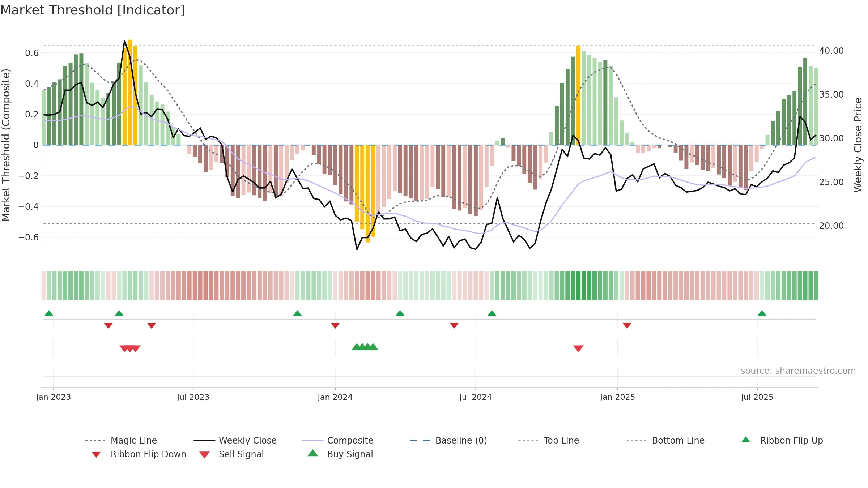The width and height of the screenshot is (868, 488).
Task: Click the source: sharemaestro.com text
Action: point(798,371)
